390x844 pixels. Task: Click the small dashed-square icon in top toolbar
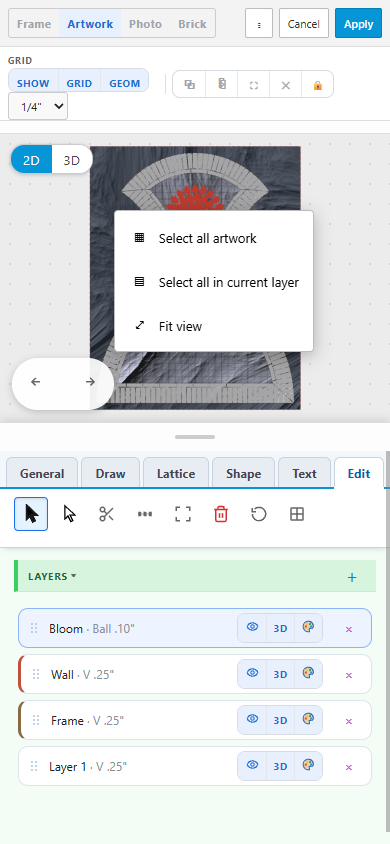pyautogui.click(x=254, y=85)
